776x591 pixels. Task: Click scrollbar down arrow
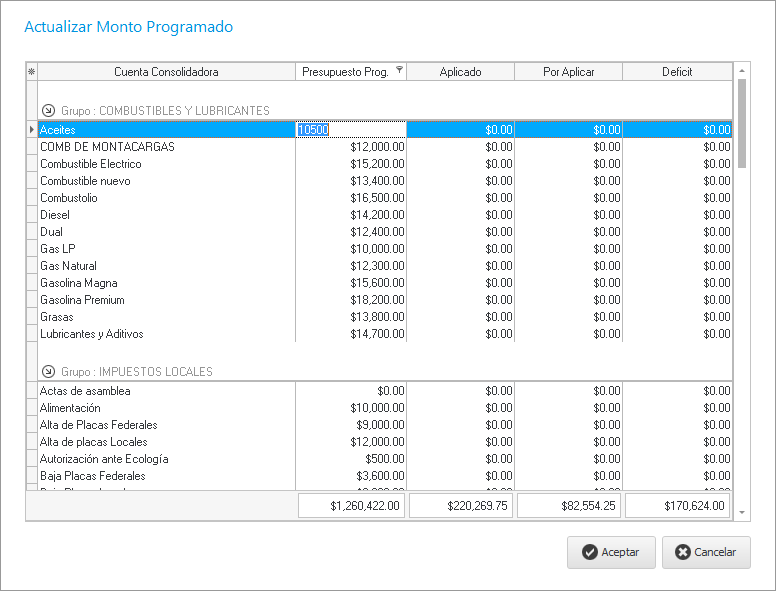pyautogui.click(x=742, y=512)
